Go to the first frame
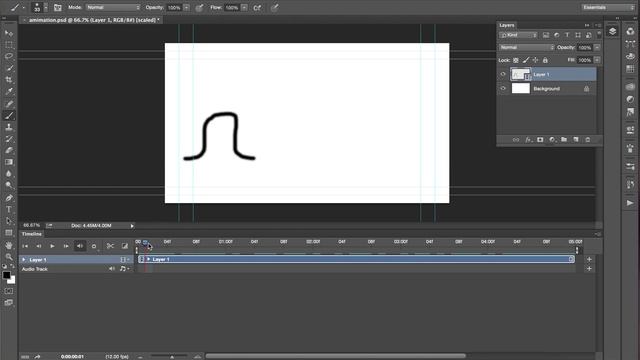640x360 pixels. point(25,246)
